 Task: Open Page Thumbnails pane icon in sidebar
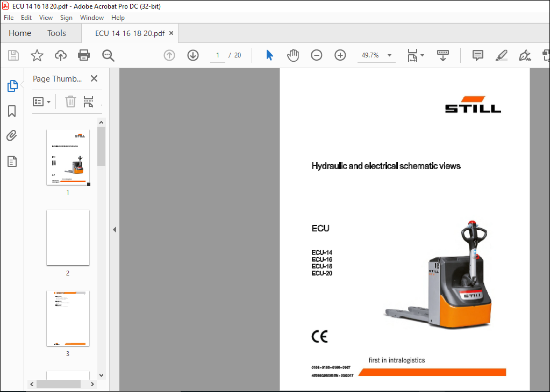(12, 86)
